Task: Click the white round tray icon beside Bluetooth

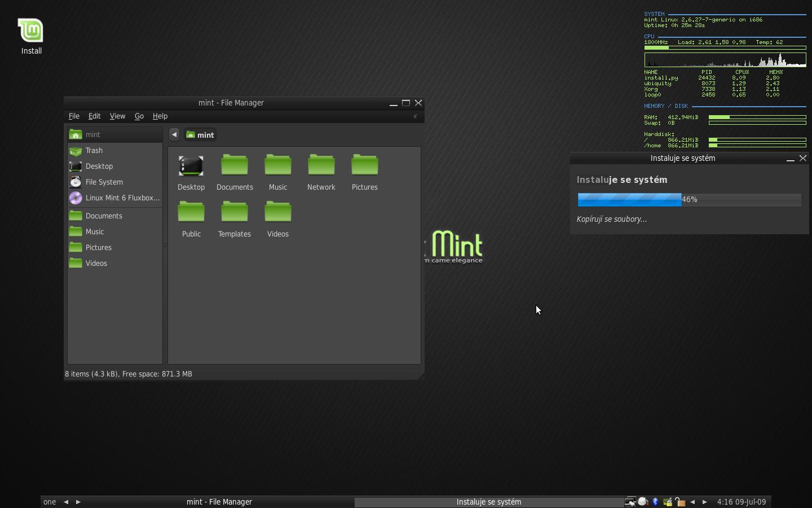Action: [643, 502]
